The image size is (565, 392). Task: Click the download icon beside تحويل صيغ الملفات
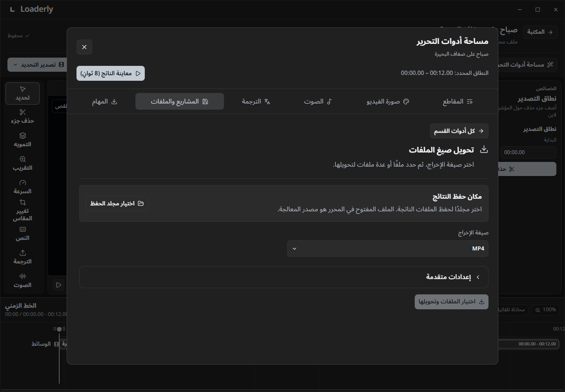[484, 149]
